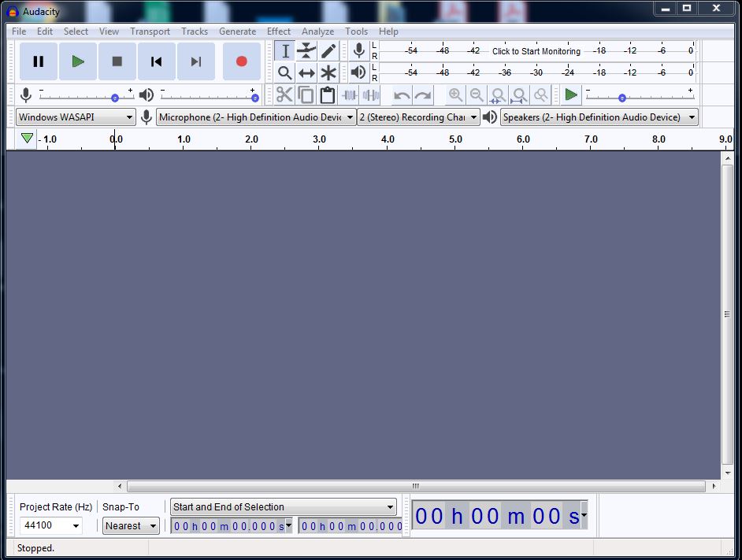This screenshot has height=560, width=742.
Task: Open the Snap-To Nearest dropdown
Action: (131, 525)
